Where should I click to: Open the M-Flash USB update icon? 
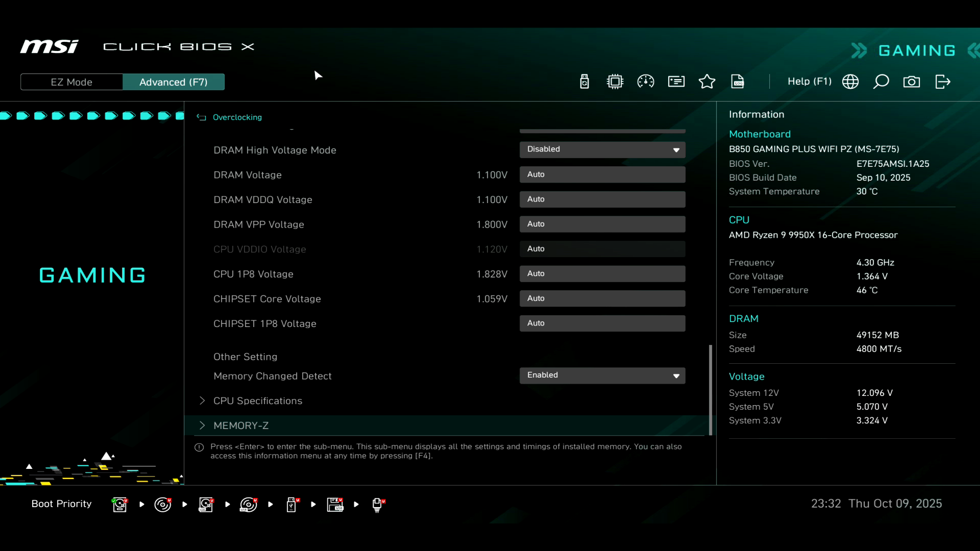pos(584,82)
